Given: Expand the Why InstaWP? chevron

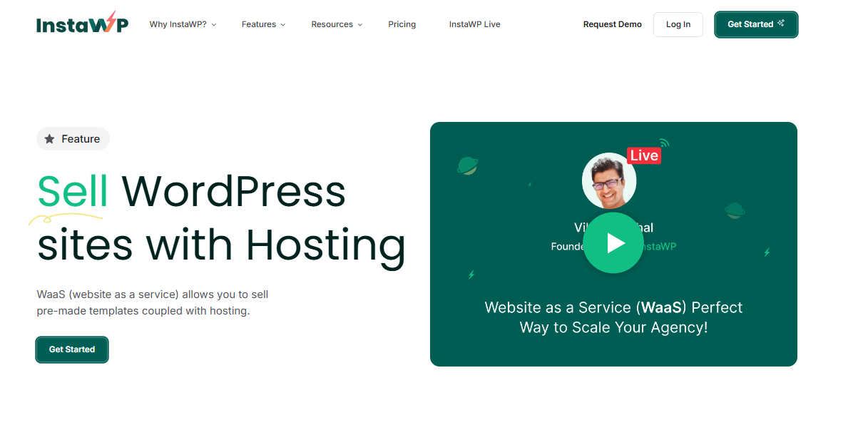Looking at the screenshot, I should point(214,25).
